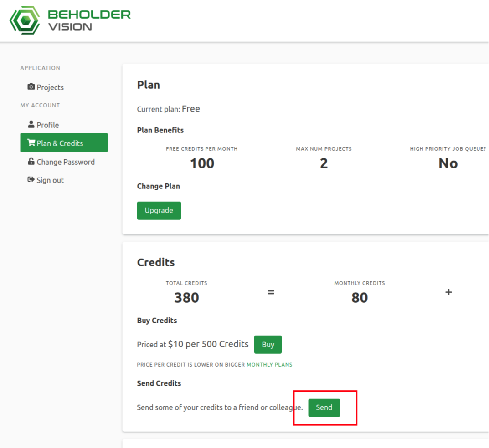Click the FREE CREDITS PER MONTH label
The height and width of the screenshot is (448, 489).
click(202, 149)
